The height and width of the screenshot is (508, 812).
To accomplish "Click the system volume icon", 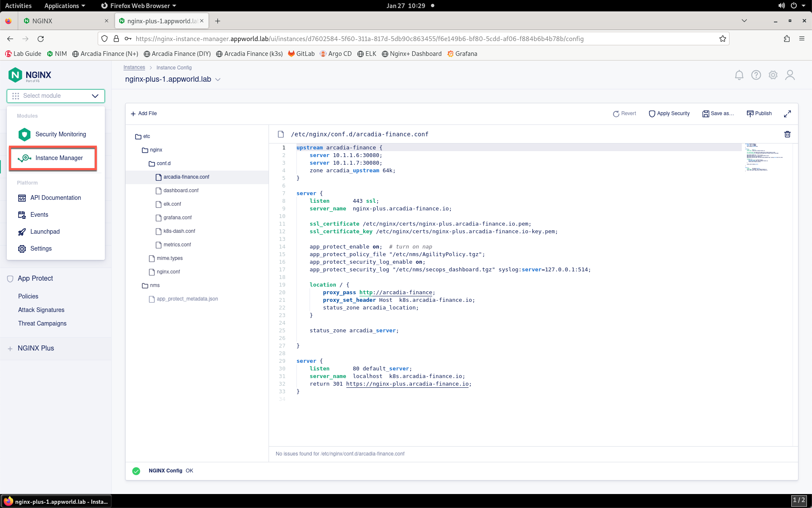I will [x=781, y=6].
